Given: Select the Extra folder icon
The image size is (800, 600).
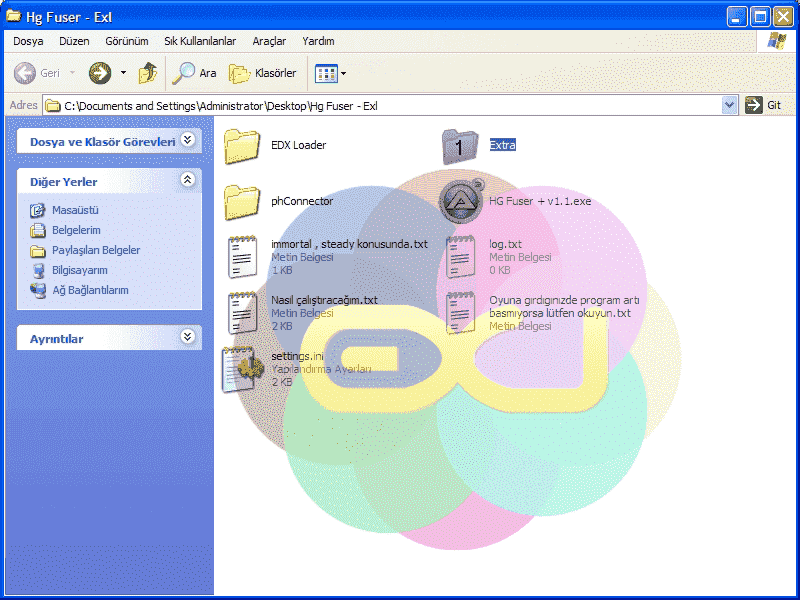Looking at the screenshot, I should pos(460,146).
